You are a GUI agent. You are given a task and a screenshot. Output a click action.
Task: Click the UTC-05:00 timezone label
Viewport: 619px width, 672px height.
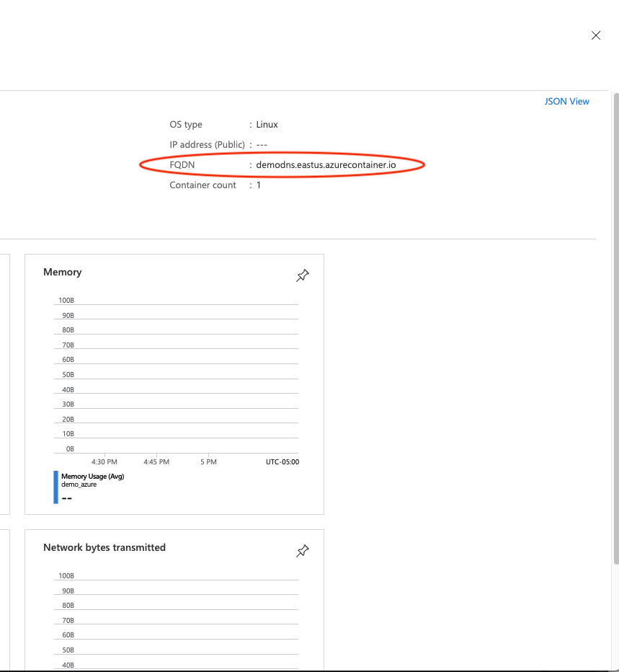(282, 461)
